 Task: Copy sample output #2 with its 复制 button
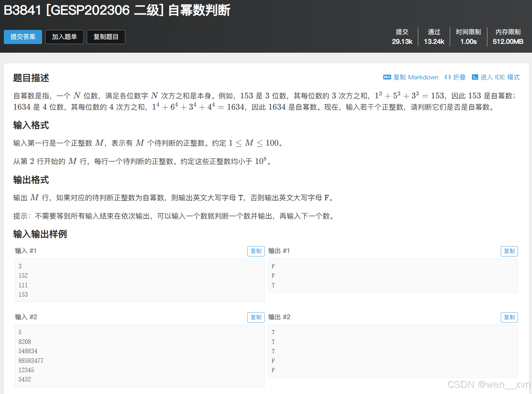[x=509, y=317]
